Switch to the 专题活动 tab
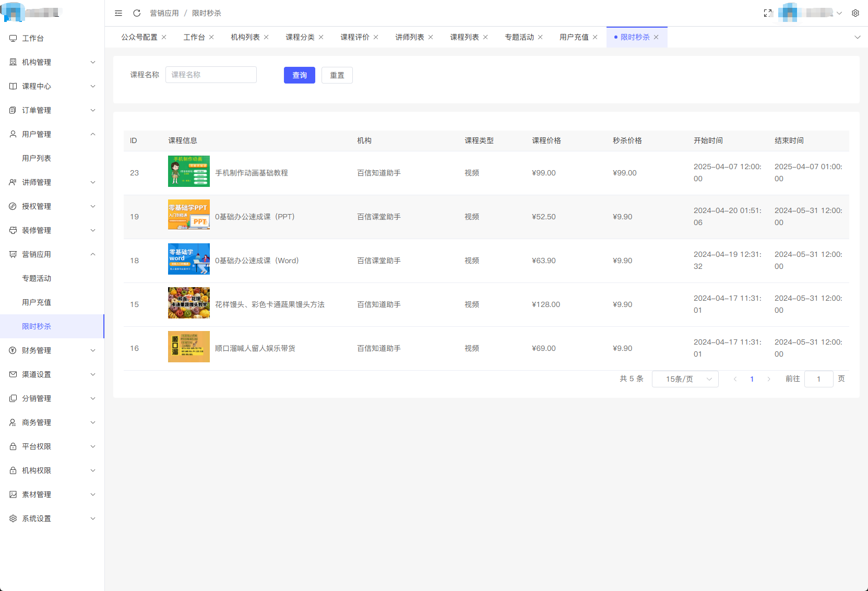868x591 pixels. tap(519, 37)
